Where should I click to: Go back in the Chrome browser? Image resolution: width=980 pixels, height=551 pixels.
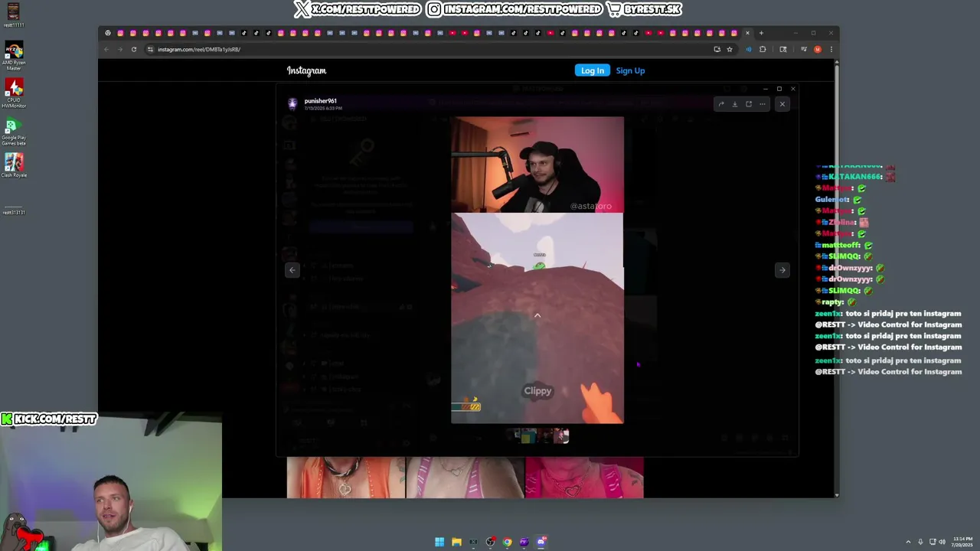[107, 49]
